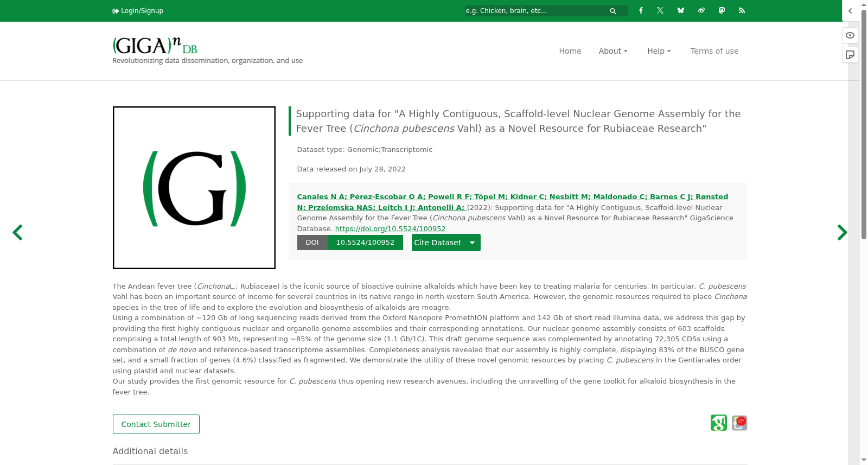Click the 'Additional details' heading
Screen dimensions: 868x465
coord(150,451)
